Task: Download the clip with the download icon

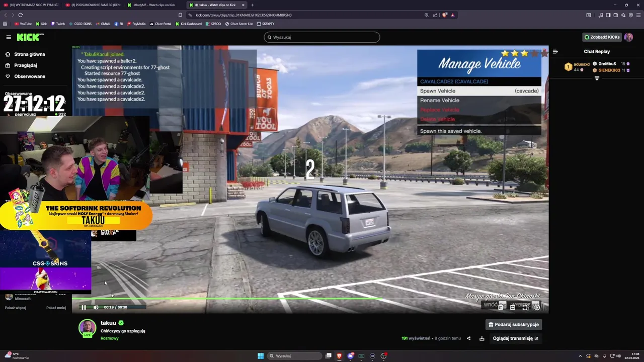Action: tap(481, 338)
